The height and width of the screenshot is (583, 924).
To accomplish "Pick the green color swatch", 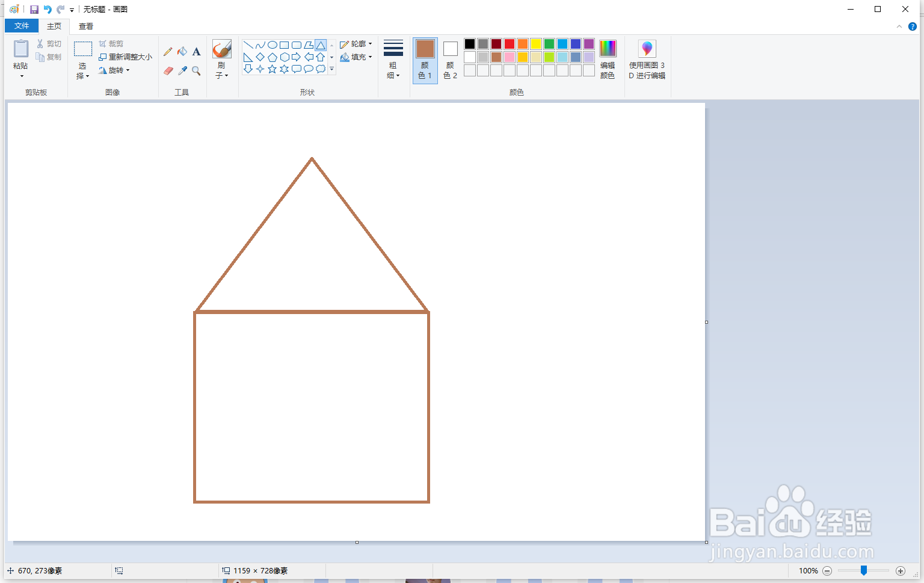I will (x=549, y=44).
